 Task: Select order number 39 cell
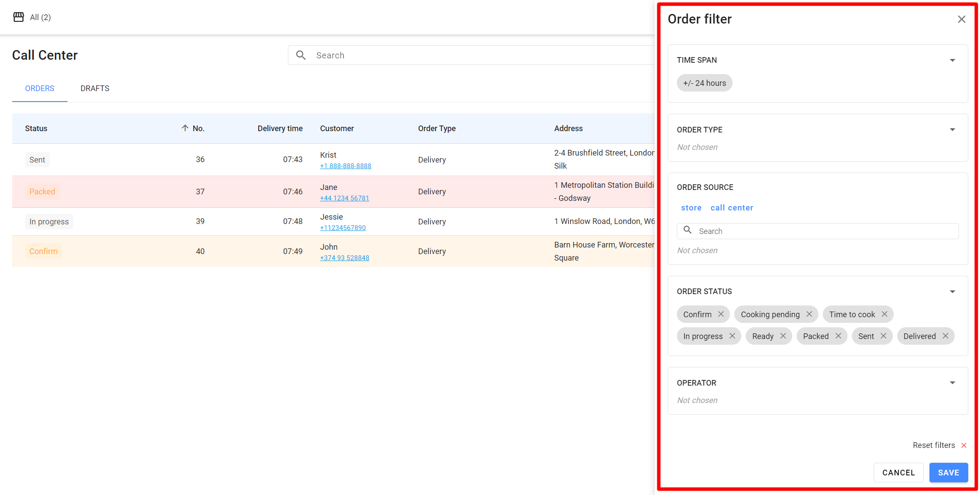tap(200, 221)
